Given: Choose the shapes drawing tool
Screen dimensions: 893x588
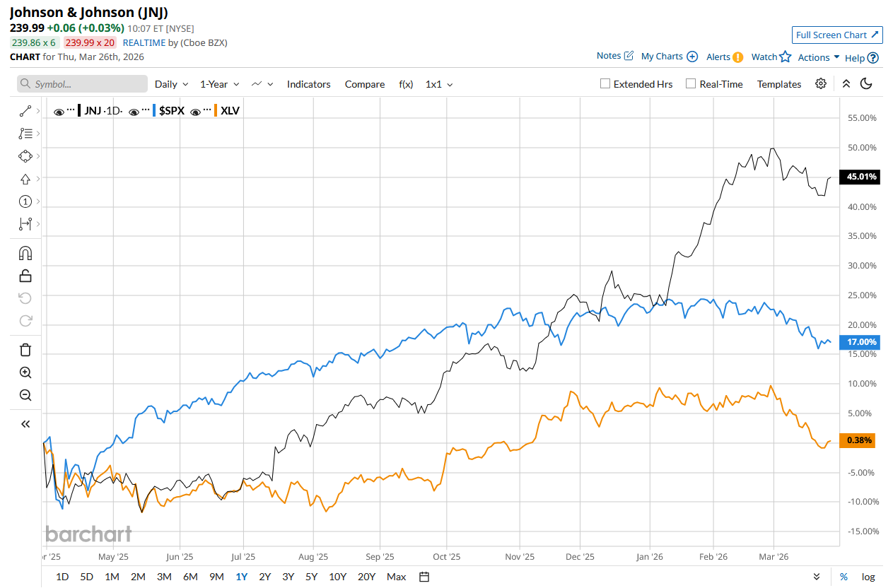Looking at the screenshot, I should [x=25, y=156].
